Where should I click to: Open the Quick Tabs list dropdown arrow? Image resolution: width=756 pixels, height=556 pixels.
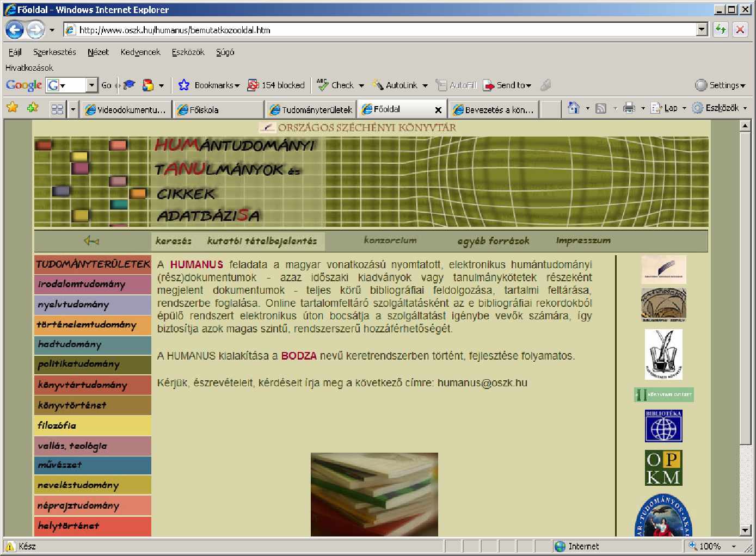tap(73, 109)
